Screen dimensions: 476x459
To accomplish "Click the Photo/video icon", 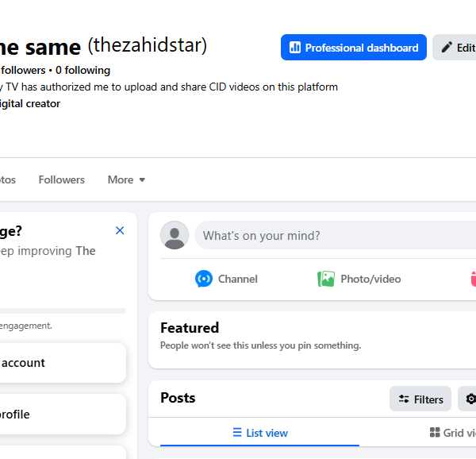I will tap(326, 279).
